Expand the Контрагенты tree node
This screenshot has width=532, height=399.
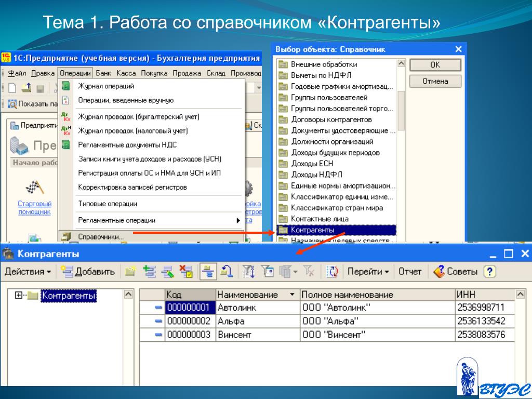(x=18, y=295)
